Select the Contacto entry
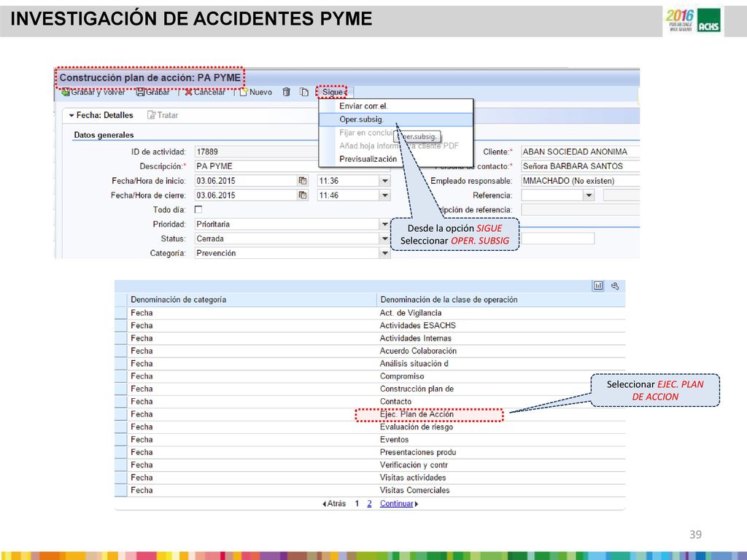This screenshot has height=560, width=747. click(x=395, y=402)
